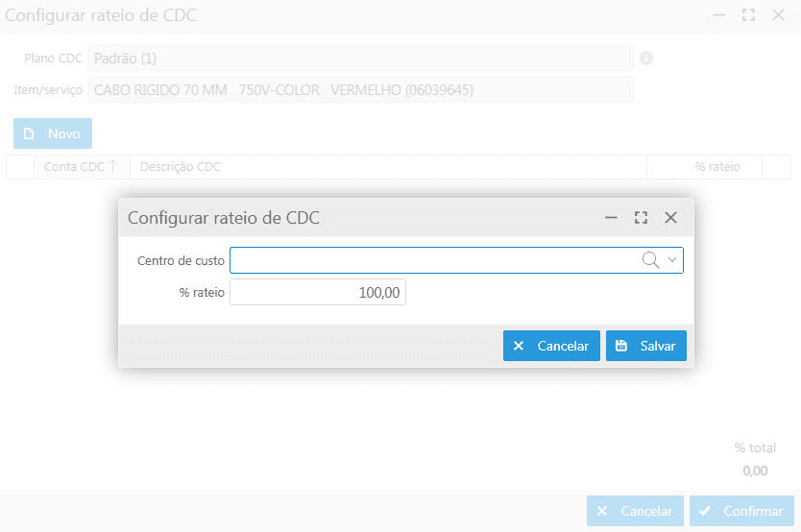Image resolution: width=801 pixels, height=532 pixels.
Task: Minimize the outer window from top bar
Action: click(x=718, y=16)
